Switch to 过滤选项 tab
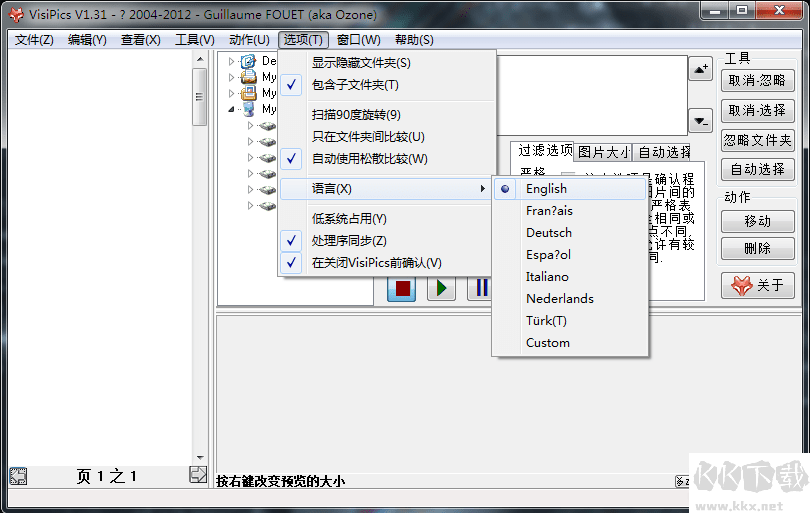The width and height of the screenshot is (810, 513). point(542,150)
